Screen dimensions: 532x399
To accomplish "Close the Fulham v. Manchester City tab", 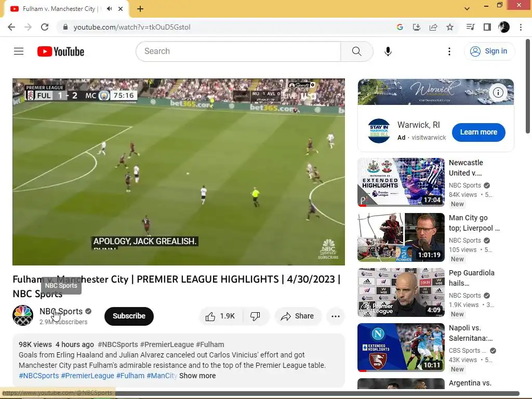I will click(121, 9).
